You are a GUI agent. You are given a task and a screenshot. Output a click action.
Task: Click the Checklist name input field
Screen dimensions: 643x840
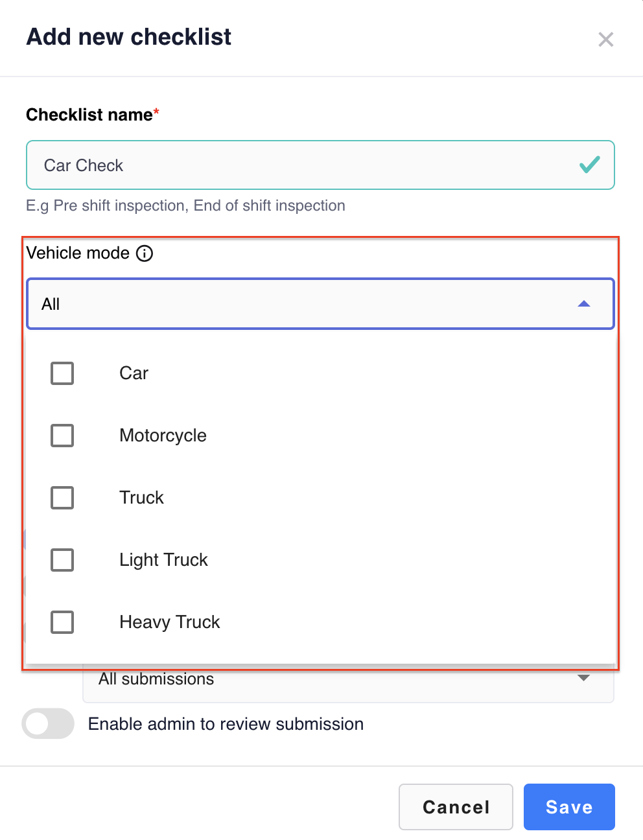pyautogui.click(x=320, y=165)
